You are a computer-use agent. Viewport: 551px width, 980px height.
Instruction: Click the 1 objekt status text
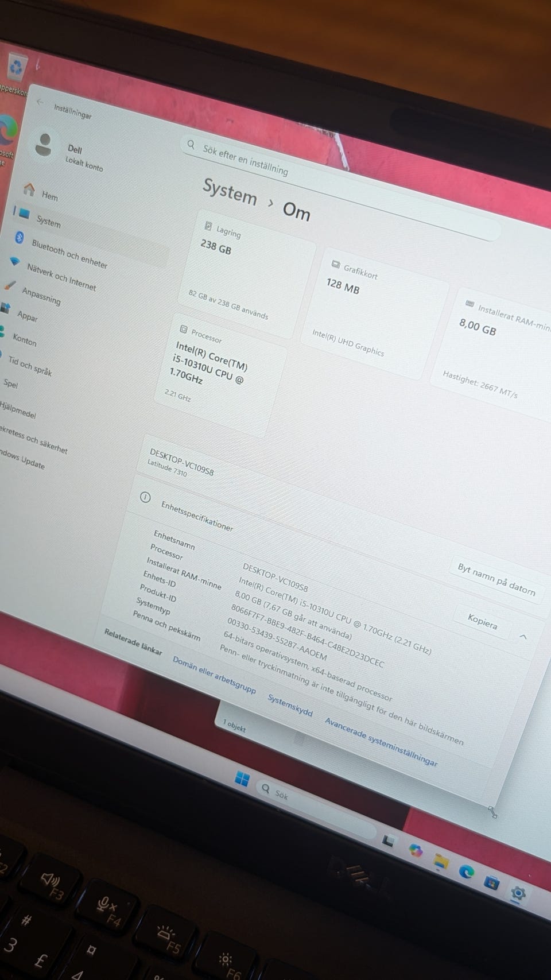[234, 726]
